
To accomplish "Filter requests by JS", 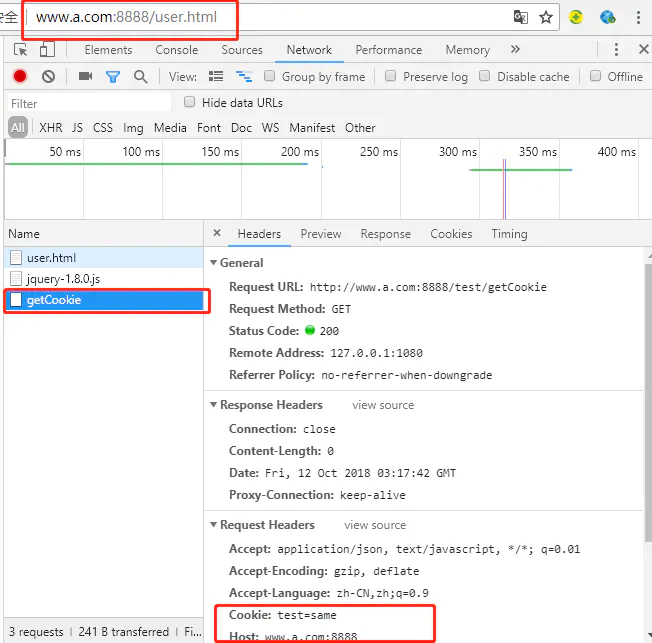I will tap(77, 128).
